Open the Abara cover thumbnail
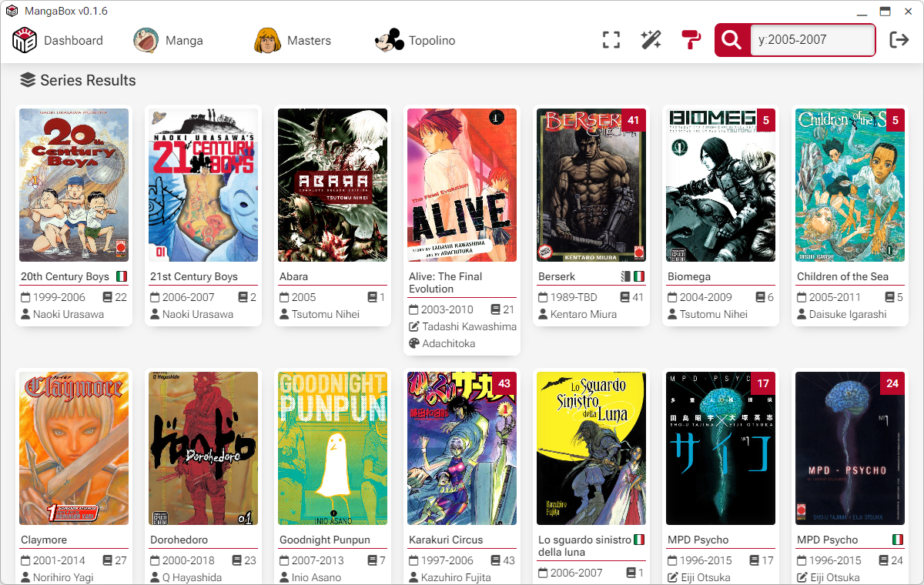The height and width of the screenshot is (585, 924). coord(333,185)
